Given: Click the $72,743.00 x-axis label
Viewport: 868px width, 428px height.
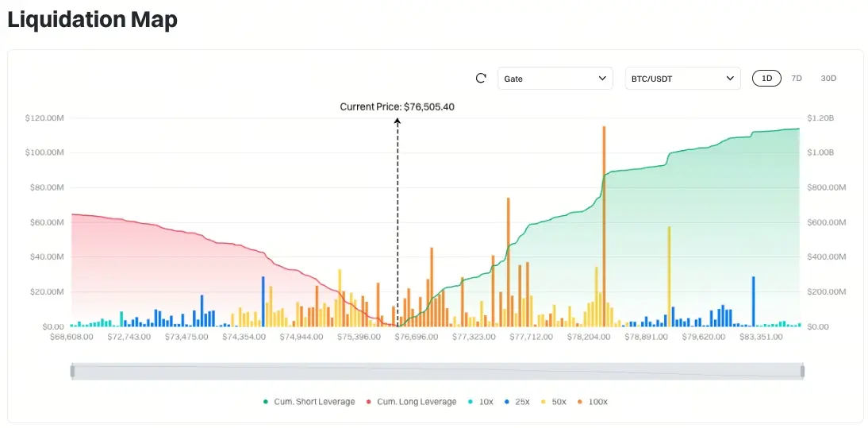Looking at the screenshot, I should [129, 337].
